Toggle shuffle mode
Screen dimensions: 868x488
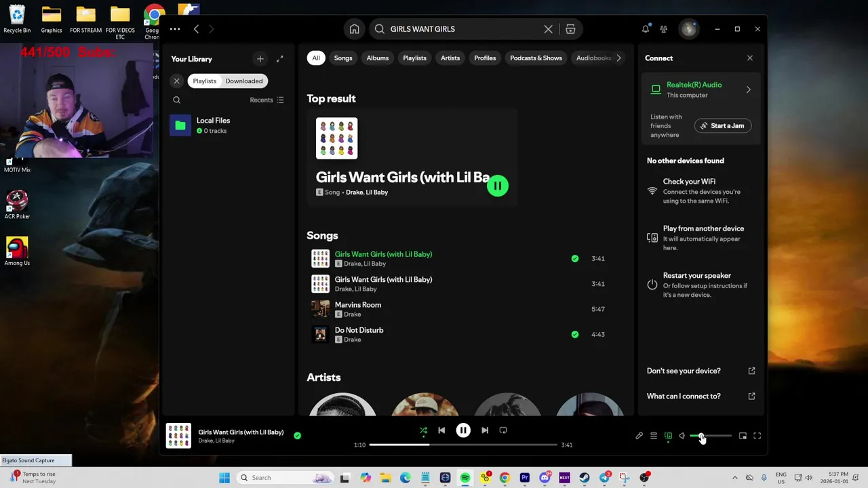423,430
